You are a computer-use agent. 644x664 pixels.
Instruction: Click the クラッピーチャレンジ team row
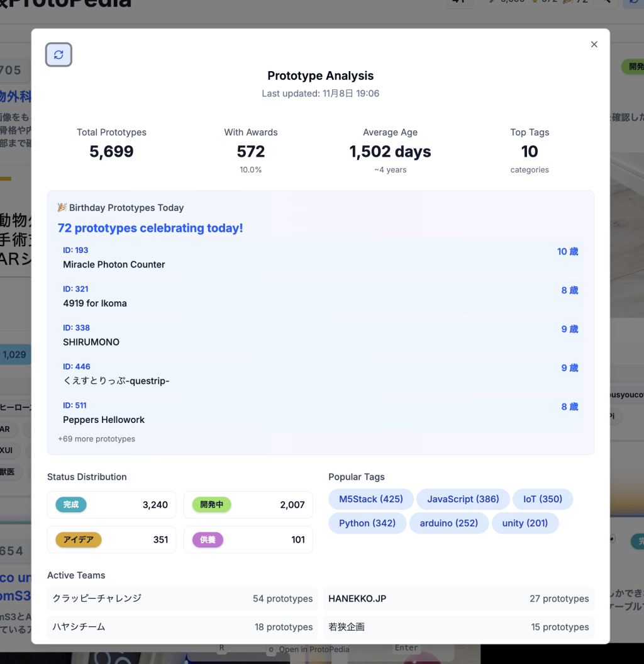click(x=182, y=599)
